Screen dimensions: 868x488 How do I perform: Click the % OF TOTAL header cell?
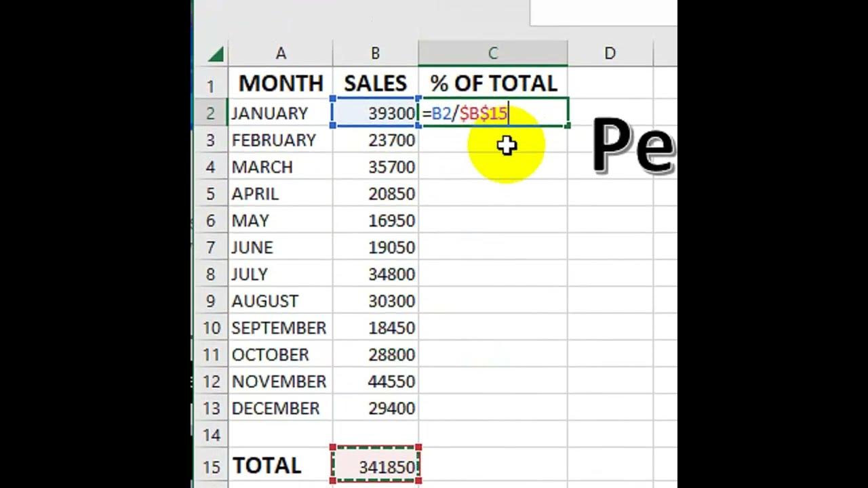coord(493,83)
